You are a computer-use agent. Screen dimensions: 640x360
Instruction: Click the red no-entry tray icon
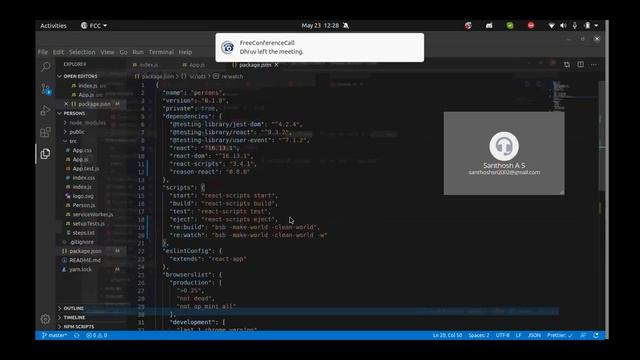coord(531,26)
